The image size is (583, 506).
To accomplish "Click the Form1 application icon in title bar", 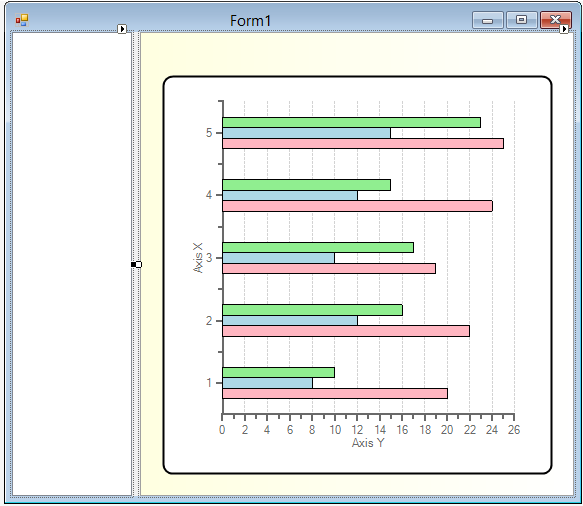I will (x=22, y=20).
